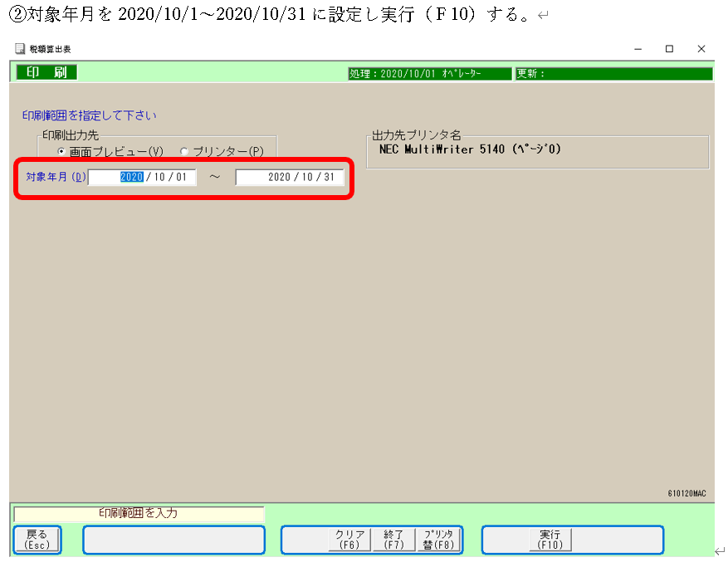728x567 pixels.
Task: Click the green 印刷 header label
Action: tap(46, 72)
